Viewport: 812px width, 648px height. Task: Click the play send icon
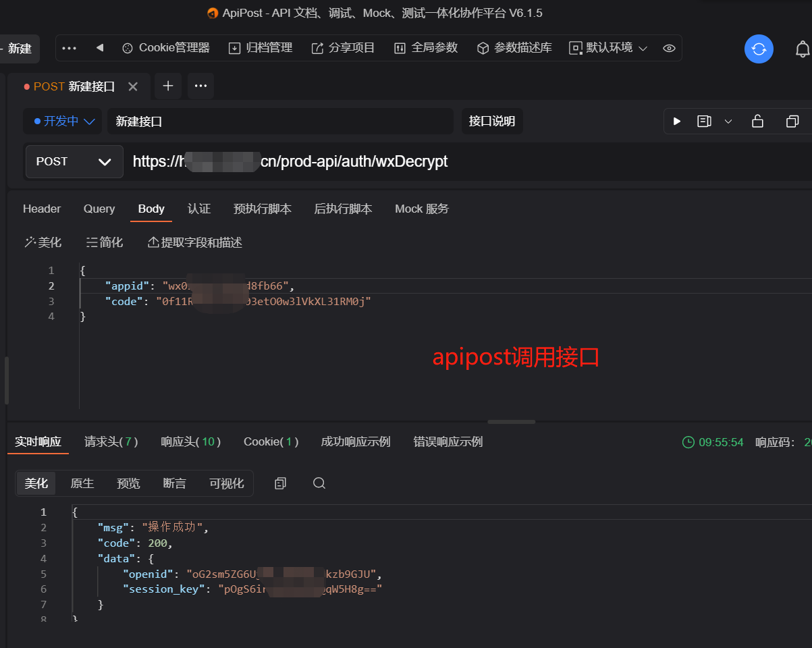coord(677,122)
